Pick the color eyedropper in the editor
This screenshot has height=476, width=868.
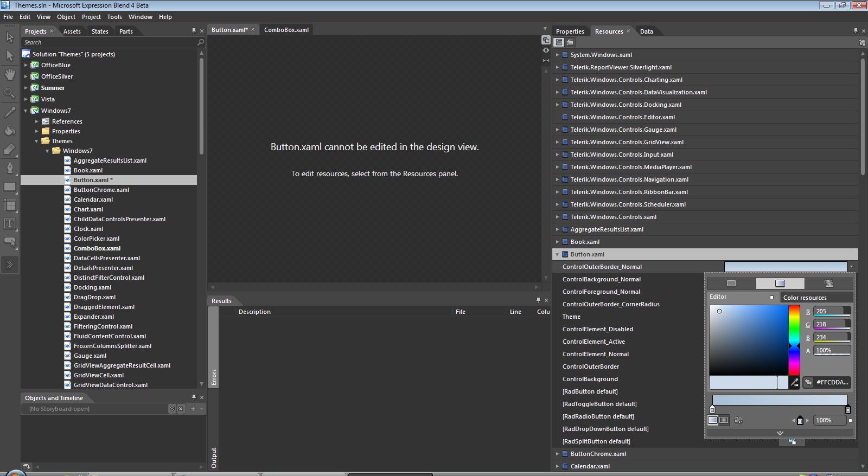point(794,382)
